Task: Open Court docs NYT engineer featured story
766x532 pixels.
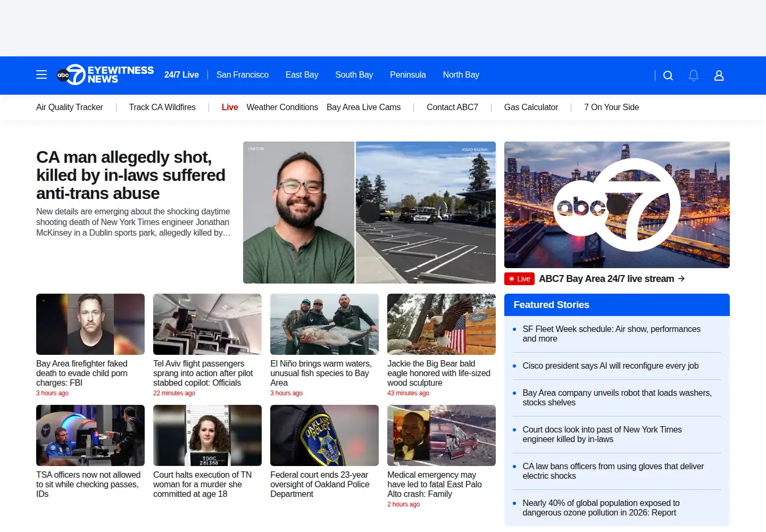Action: pos(602,435)
